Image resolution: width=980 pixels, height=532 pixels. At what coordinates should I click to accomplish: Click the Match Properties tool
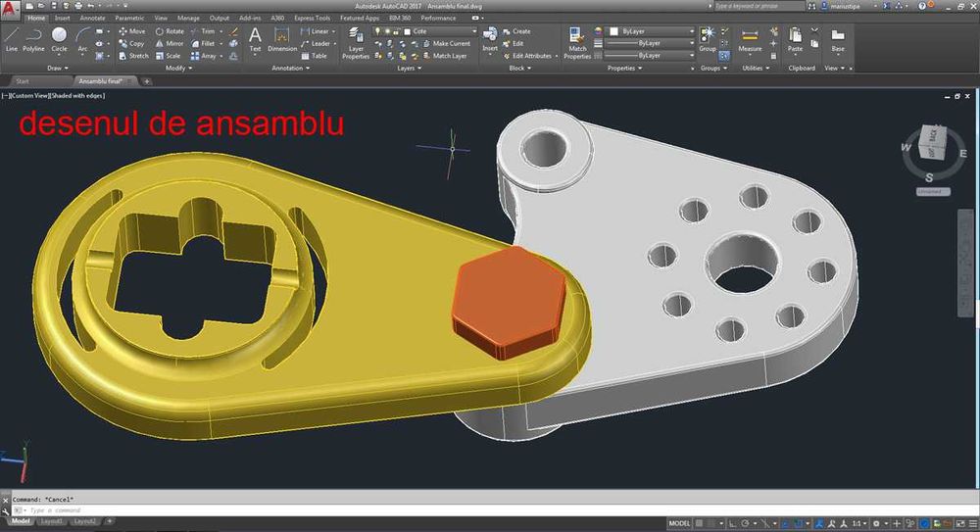(577, 44)
